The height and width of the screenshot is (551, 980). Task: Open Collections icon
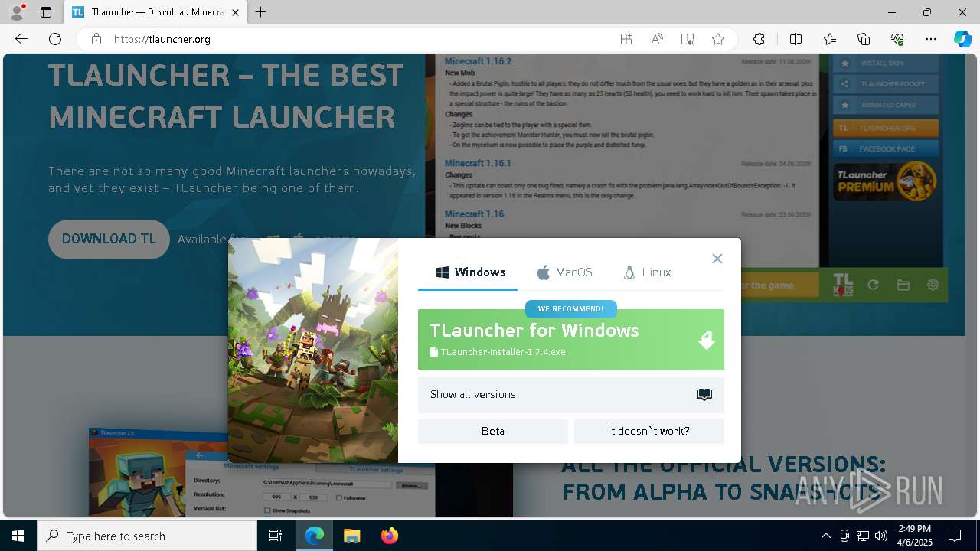click(864, 39)
